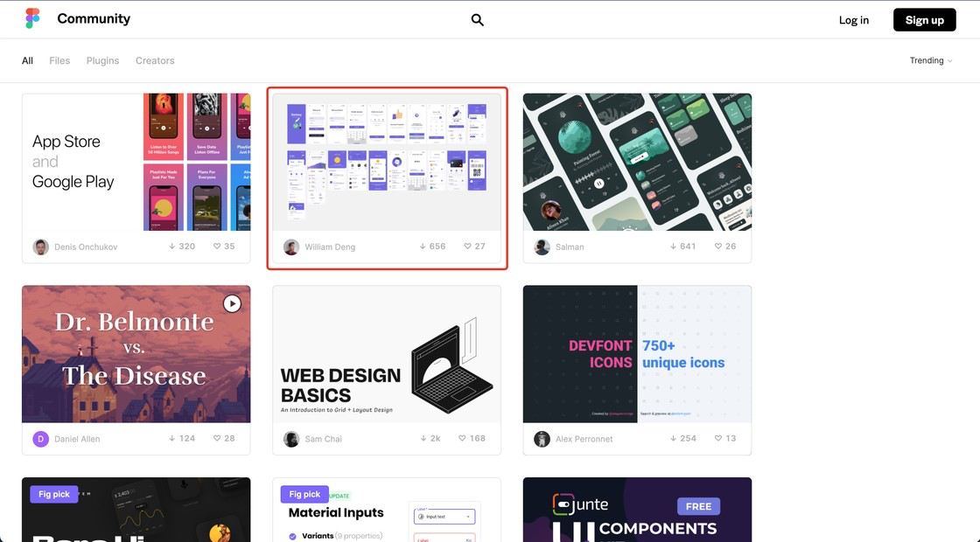Open William Deng's profile name
This screenshot has width=980, height=542.
click(x=330, y=247)
